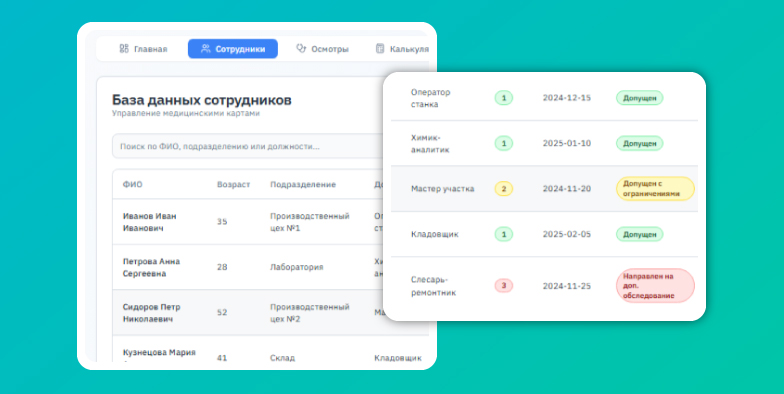Click Производственный цех №2 cell

pos(310,313)
